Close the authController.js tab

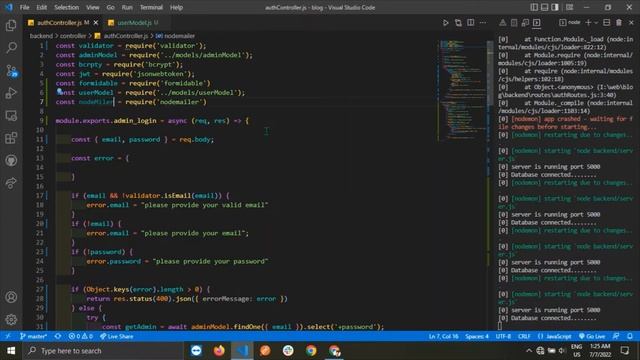pyautogui.click(x=96, y=23)
